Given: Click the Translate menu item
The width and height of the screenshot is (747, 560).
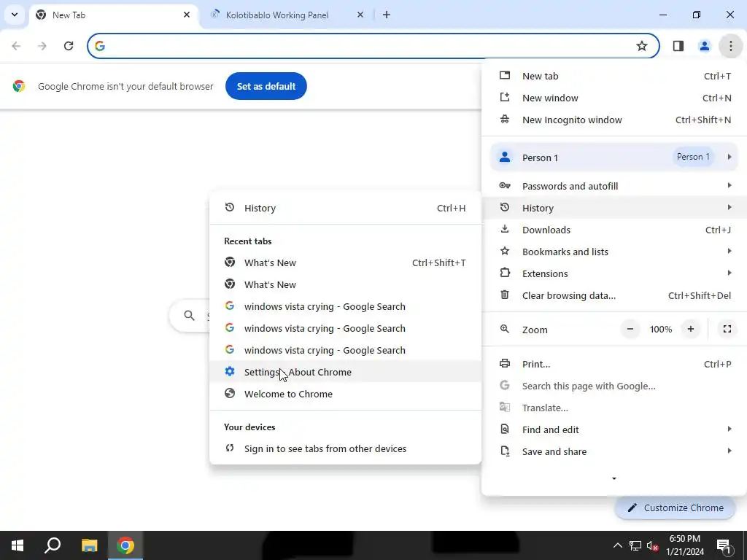Looking at the screenshot, I should [614, 408].
